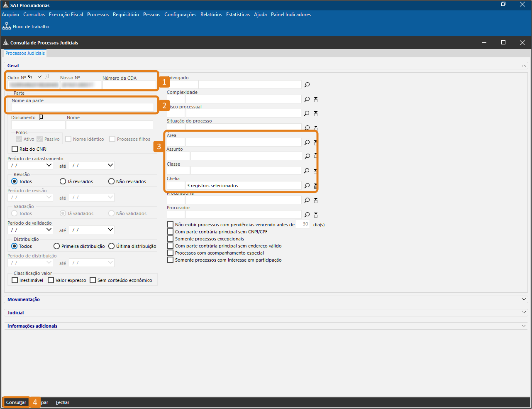Image resolution: width=532 pixels, height=409 pixels.
Task: Check Somente processos excepcionais
Action: tap(170, 239)
